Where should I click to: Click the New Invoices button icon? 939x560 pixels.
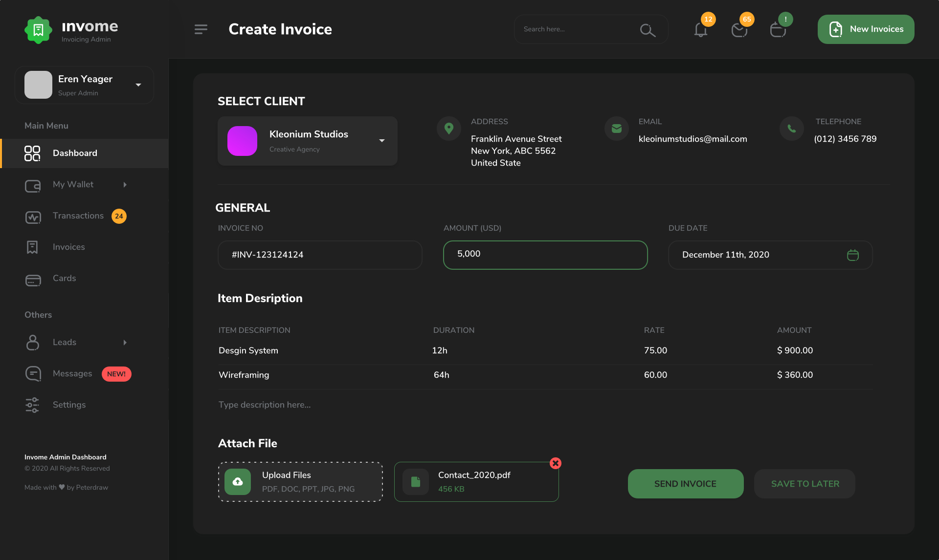click(836, 29)
